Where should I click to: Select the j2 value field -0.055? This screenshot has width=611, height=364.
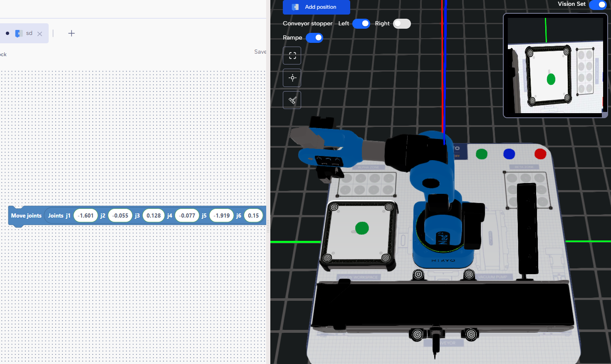tap(120, 215)
